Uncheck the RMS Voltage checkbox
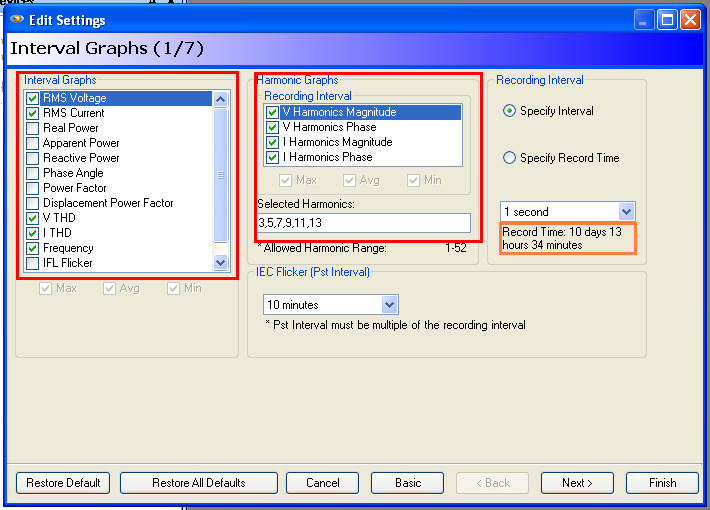The height and width of the screenshot is (510, 710). click(33, 98)
